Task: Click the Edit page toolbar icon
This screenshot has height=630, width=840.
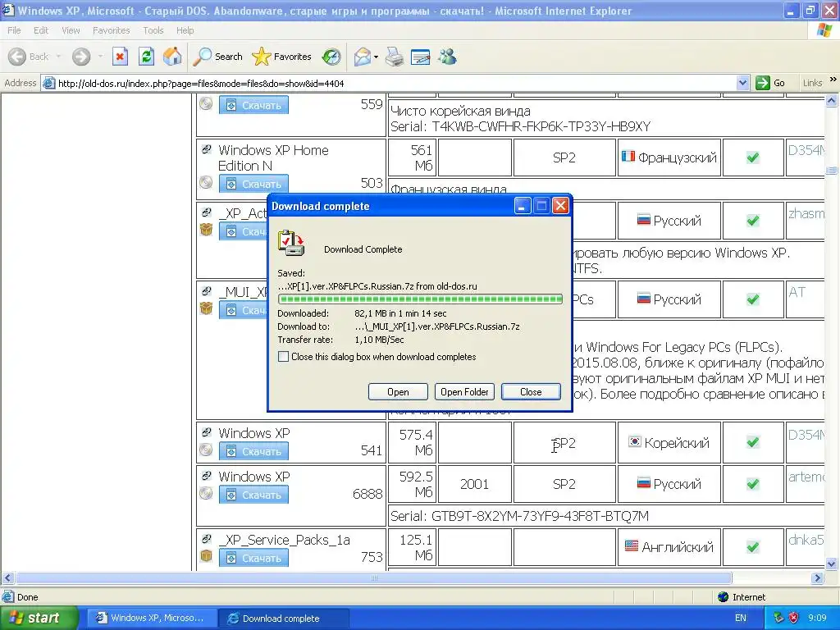Action: click(x=421, y=57)
